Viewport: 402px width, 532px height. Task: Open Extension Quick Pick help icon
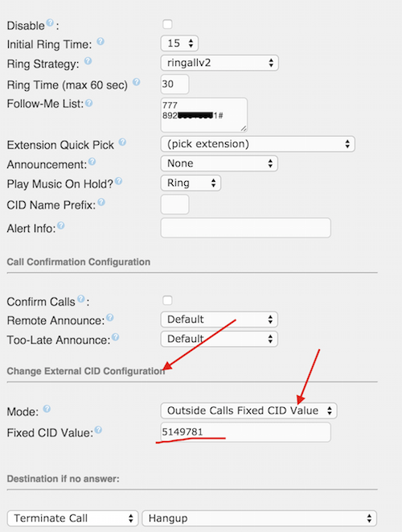pos(122,142)
